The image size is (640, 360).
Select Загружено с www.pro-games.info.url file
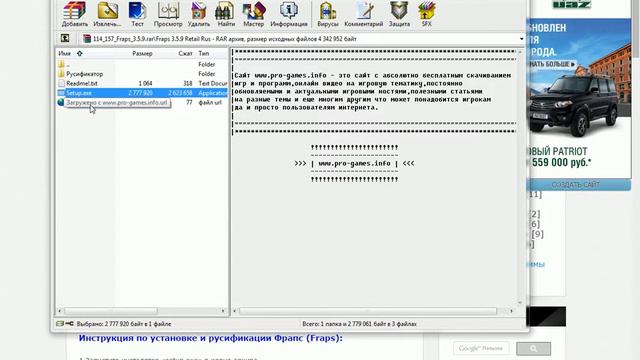coord(117,102)
